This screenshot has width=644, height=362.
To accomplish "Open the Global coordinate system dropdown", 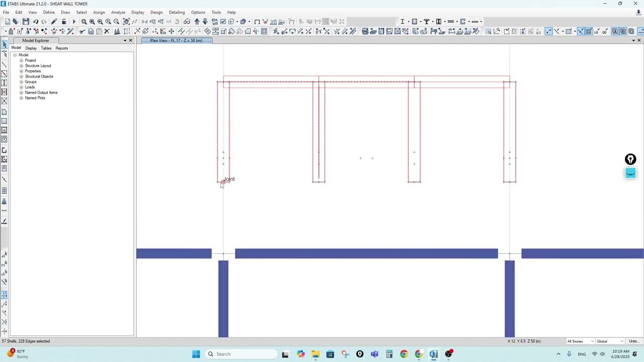I will coord(610,341).
